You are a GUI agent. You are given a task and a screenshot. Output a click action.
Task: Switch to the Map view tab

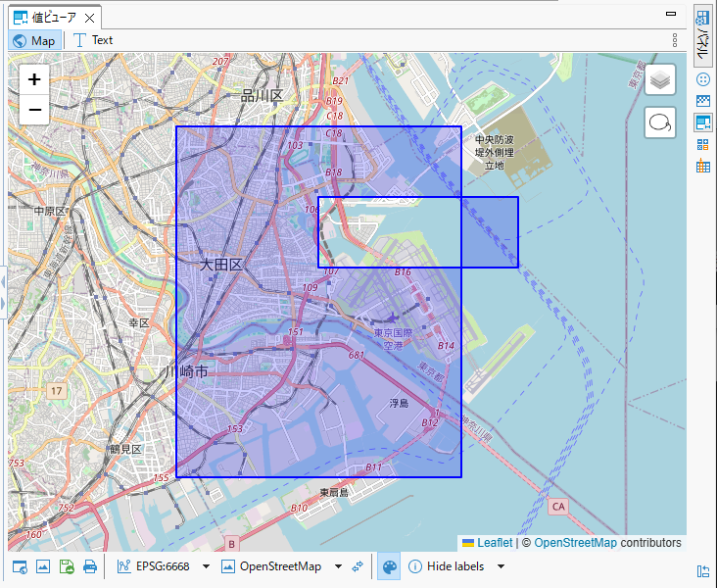click(33, 40)
